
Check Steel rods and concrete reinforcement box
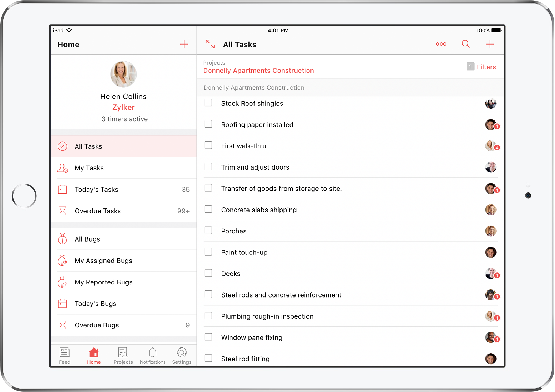point(209,294)
